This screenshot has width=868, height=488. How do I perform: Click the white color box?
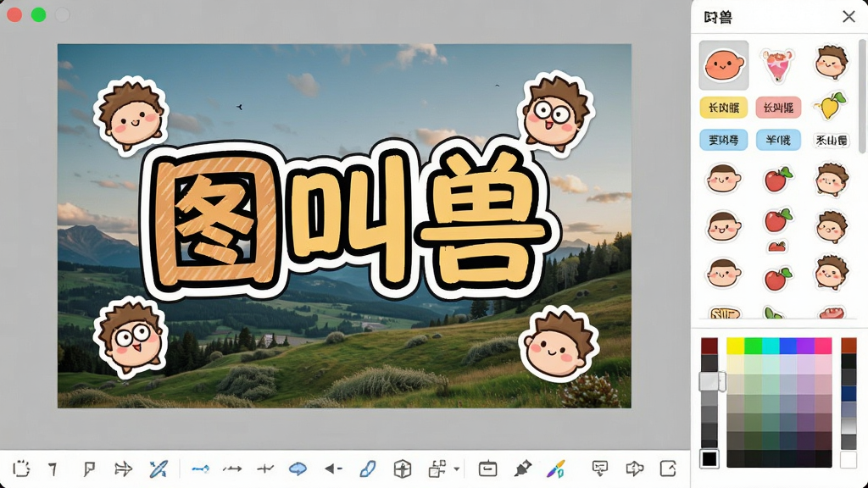[x=849, y=459]
